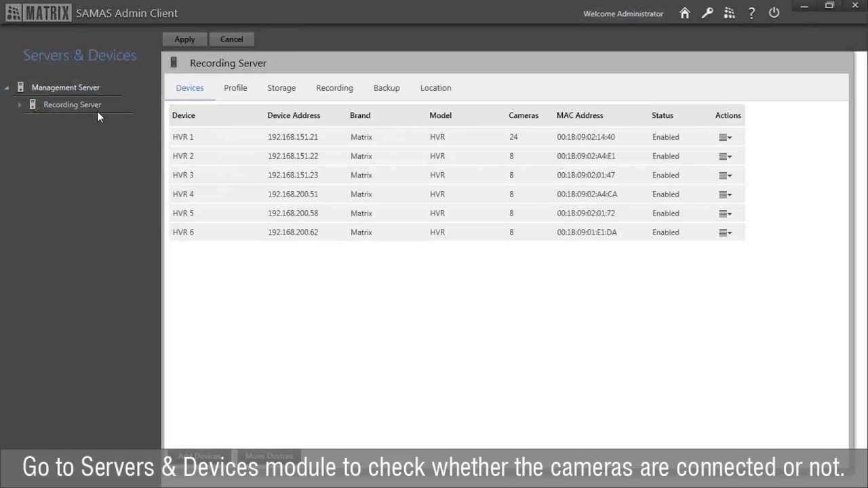The image size is (868, 488).
Task: Restore the SAMAS Admin Client window size
Action: coord(829,6)
